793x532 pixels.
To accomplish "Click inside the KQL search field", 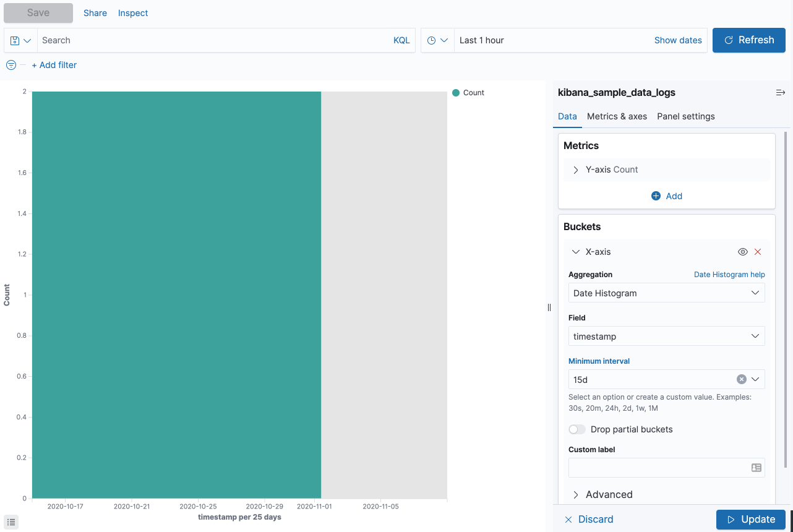I will (186, 40).
